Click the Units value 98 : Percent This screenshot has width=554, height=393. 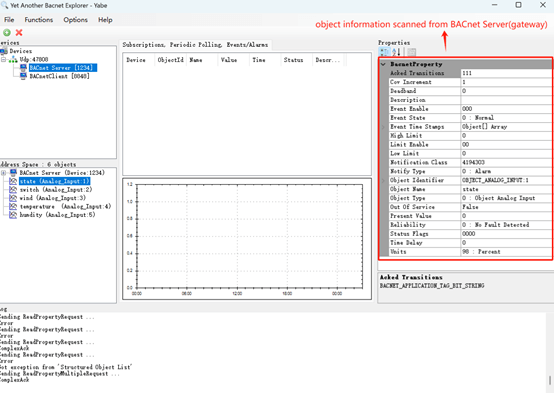(x=506, y=252)
